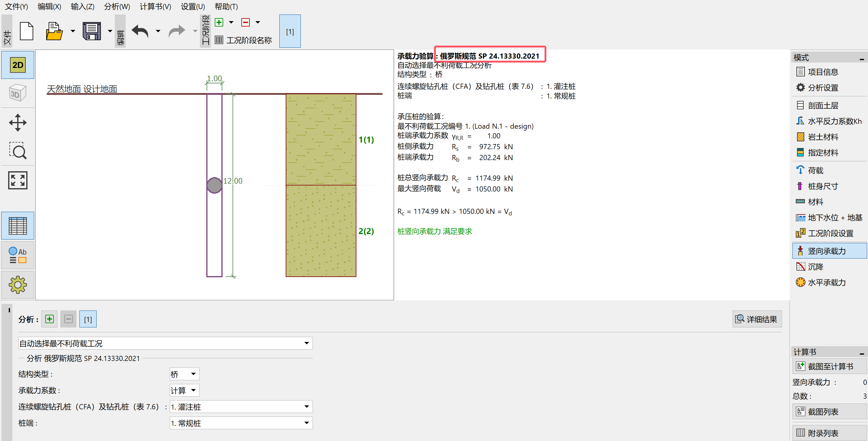Viewport: 868px width, 441px height.
Task: Open the 水平承载力 horizontal capacity mode
Action: point(826,282)
